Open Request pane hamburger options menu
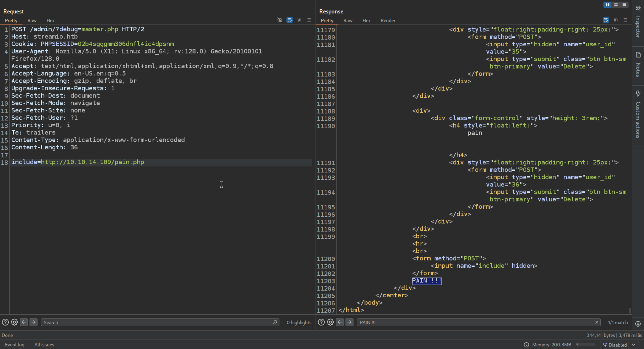The height and width of the screenshot is (349, 644). [309, 20]
